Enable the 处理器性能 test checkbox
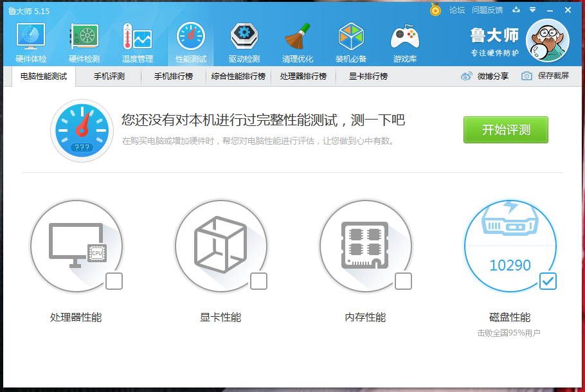 coord(114,281)
